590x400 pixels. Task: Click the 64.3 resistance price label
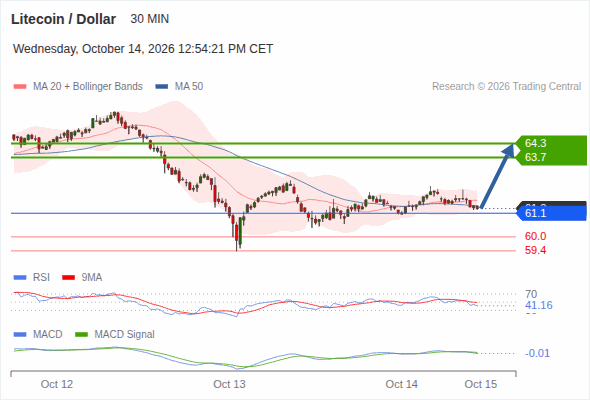pyautogui.click(x=535, y=143)
